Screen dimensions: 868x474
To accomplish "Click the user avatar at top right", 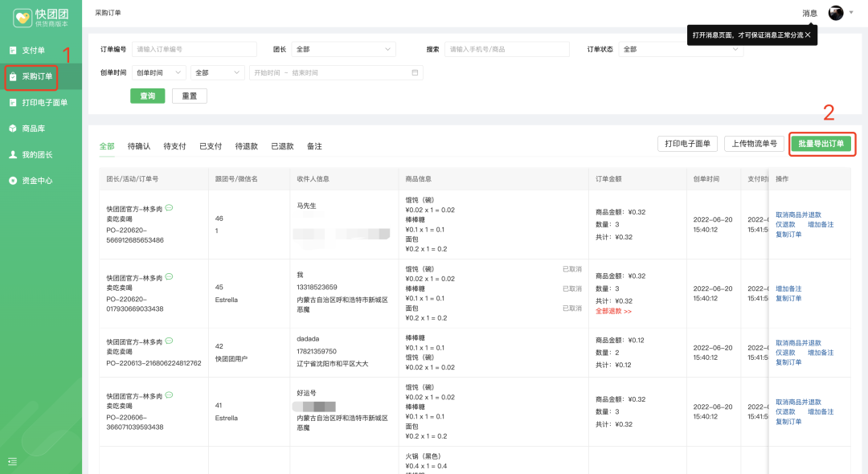I will point(836,13).
